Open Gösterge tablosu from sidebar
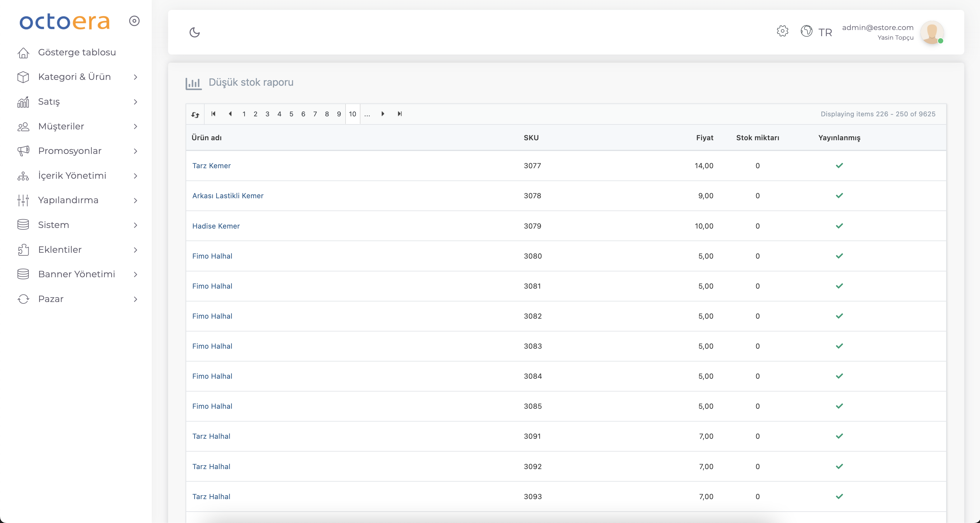The width and height of the screenshot is (980, 523). tap(77, 52)
